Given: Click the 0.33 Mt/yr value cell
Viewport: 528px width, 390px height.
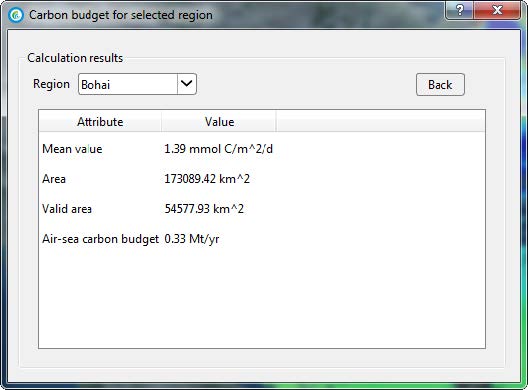Looking at the screenshot, I should coord(192,239).
